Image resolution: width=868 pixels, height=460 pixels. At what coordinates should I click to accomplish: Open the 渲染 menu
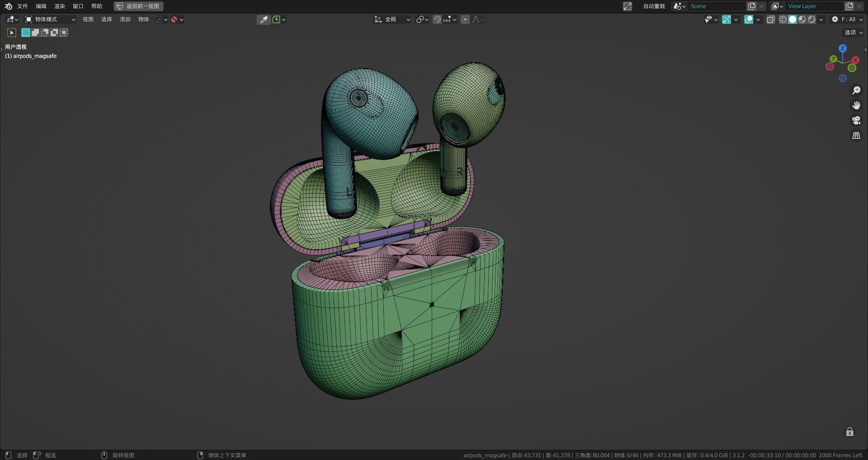(59, 6)
